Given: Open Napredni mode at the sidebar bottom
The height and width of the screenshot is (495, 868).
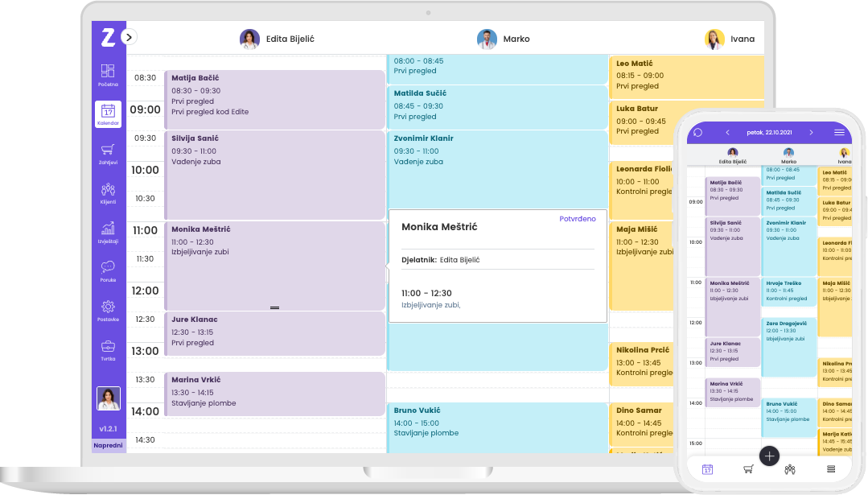Looking at the screenshot, I should coord(108,444).
